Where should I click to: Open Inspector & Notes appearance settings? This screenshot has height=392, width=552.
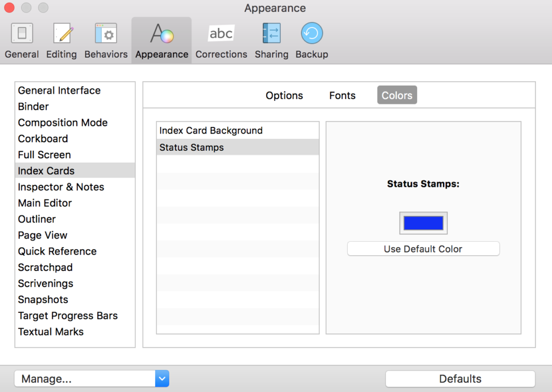pyautogui.click(x=75, y=187)
